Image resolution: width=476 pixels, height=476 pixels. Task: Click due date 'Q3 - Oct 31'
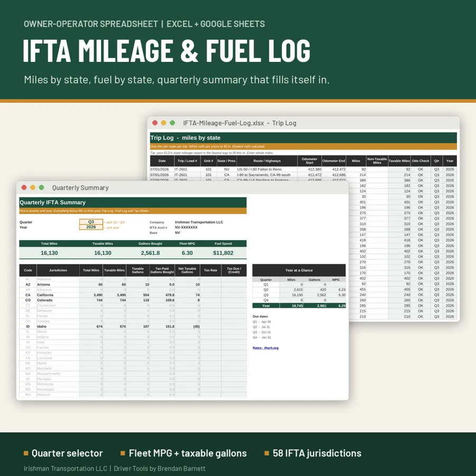pyautogui.click(x=262, y=333)
